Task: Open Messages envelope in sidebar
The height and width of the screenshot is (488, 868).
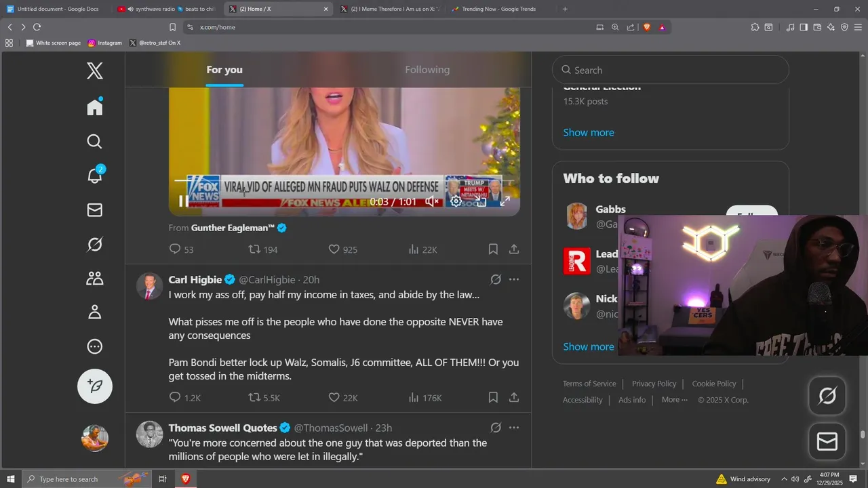Action: pos(95,210)
